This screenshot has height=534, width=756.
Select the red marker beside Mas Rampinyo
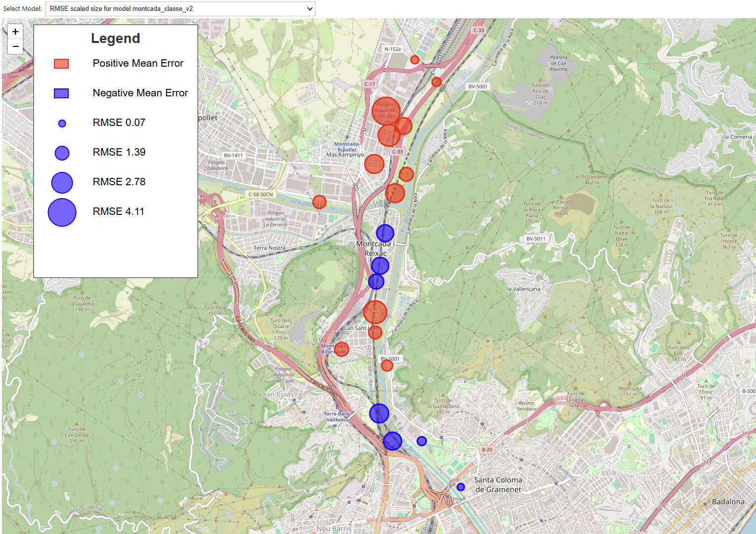tap(374, 164)
